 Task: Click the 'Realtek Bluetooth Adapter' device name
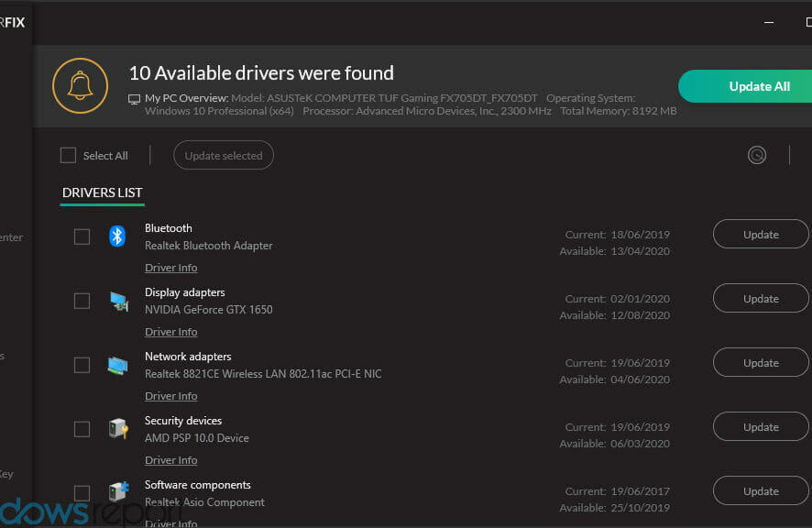click(x=209, y=246)
